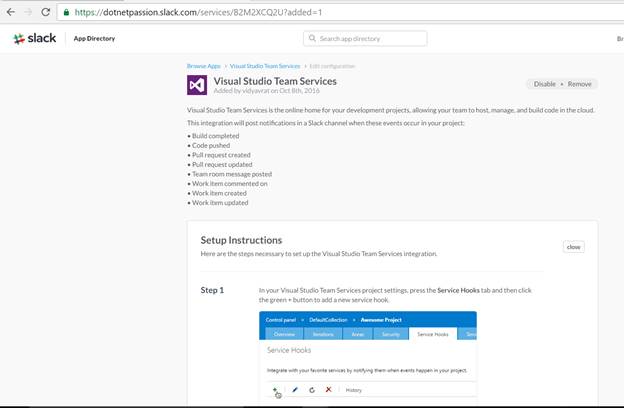Click 'Added by vidyavrat' subtitle text
Viewport: 624px width, 408px height.
click(x=266, y=91)
